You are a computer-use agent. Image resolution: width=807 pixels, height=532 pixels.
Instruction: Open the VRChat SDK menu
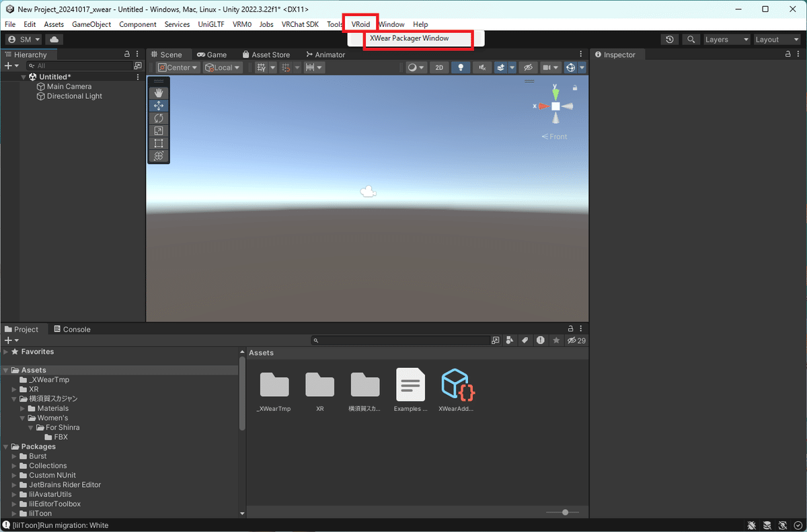[x=300, y=24]
